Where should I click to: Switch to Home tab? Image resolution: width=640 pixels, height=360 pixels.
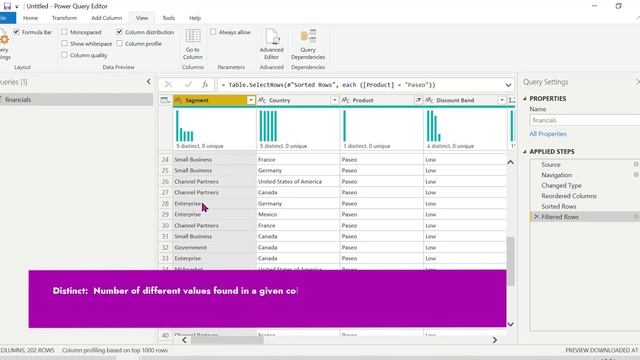[x=30, y=18]
